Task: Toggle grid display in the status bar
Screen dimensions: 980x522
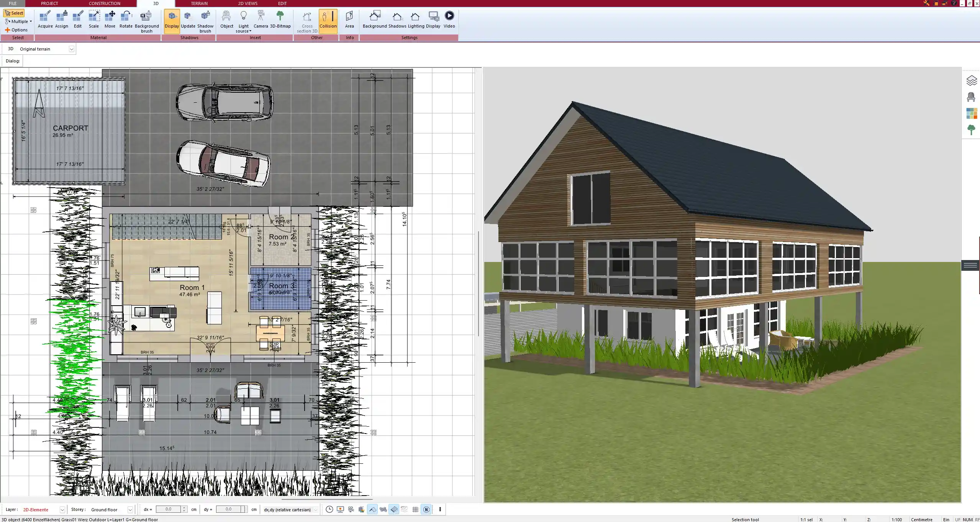Action: (x=416, y=509)
